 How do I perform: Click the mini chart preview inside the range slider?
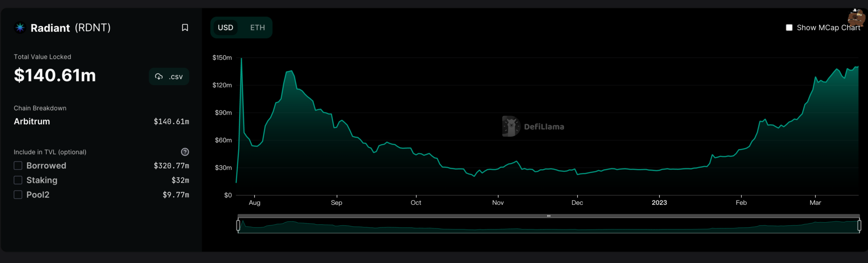tap(548, 227)
